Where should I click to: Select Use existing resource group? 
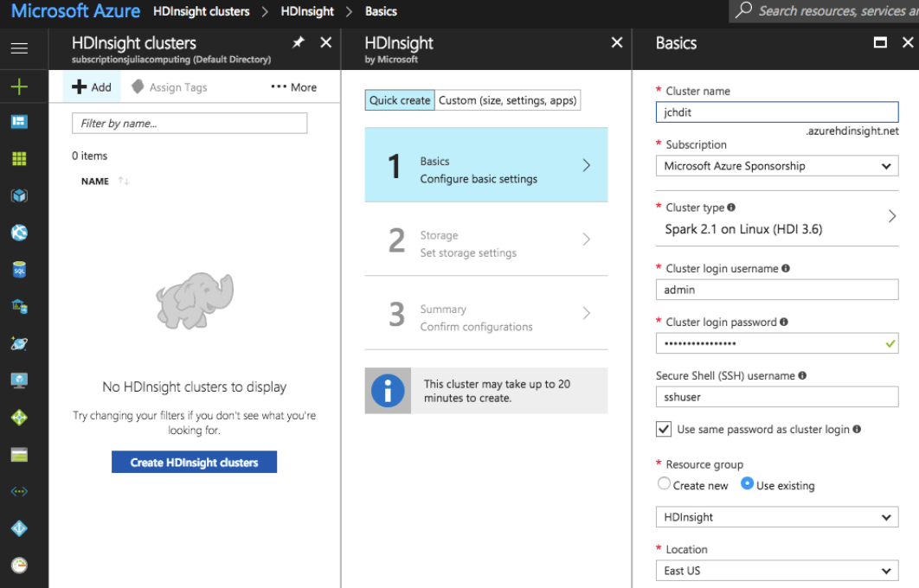pos(747,483)
